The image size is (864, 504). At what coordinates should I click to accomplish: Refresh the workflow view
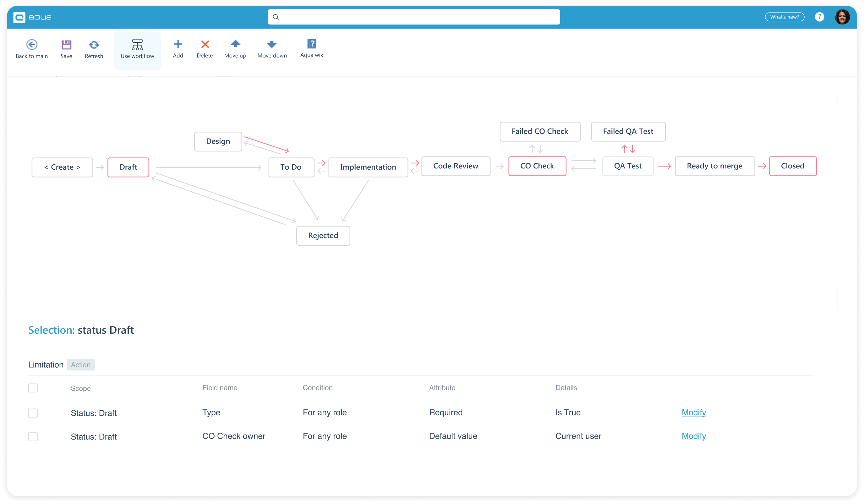[93, 45]
